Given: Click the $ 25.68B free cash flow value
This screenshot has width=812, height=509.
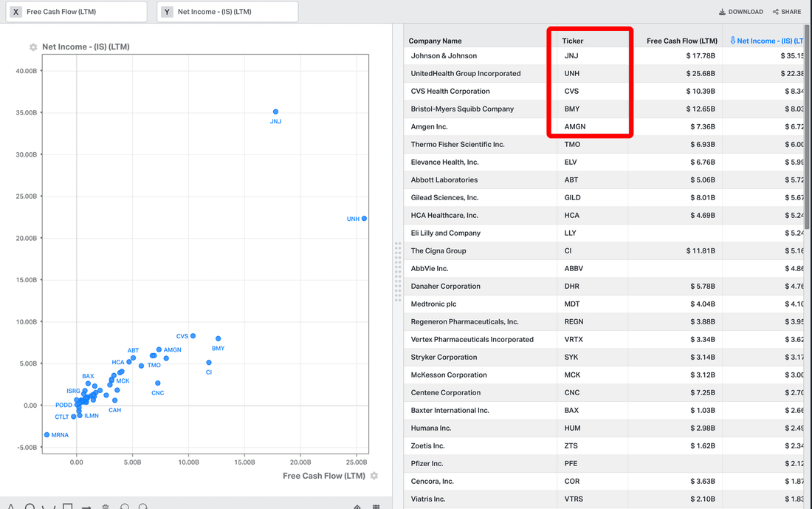Looking at the screenshot, I should pos(701,74).
